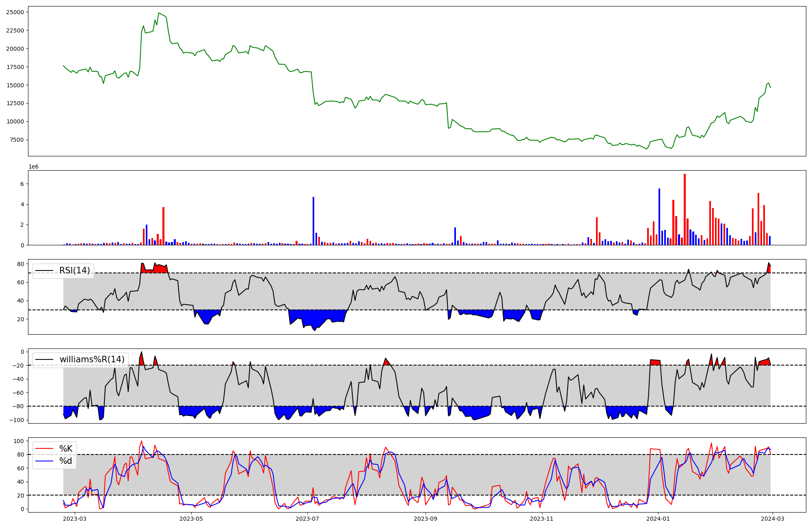Click the 7500 price axis label

coord(17,140)
